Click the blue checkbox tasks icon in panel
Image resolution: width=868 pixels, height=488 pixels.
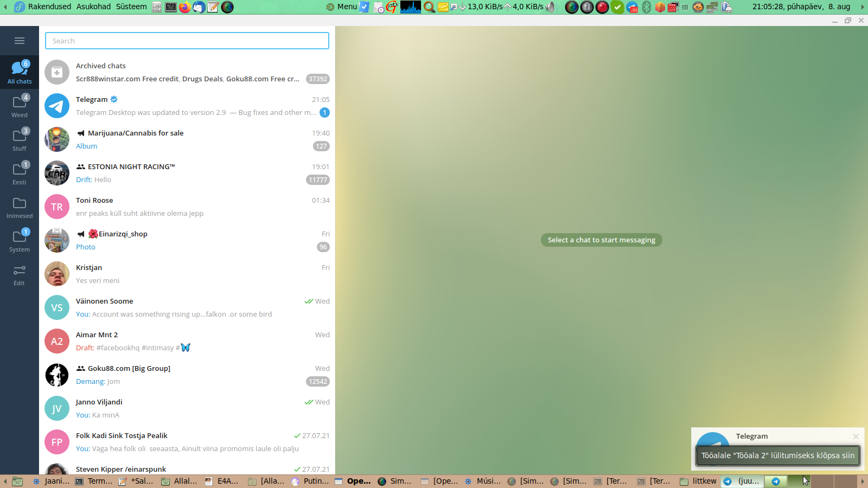click(365, 7)
